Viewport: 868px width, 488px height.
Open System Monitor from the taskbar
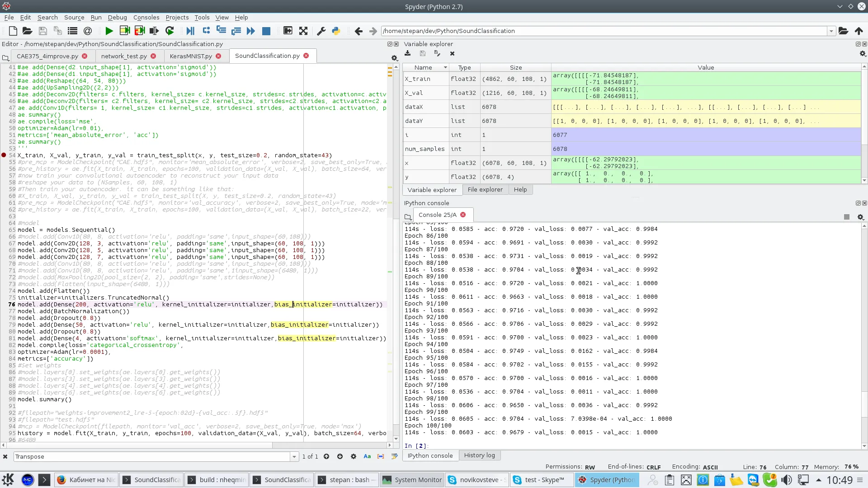pos(412,480)
